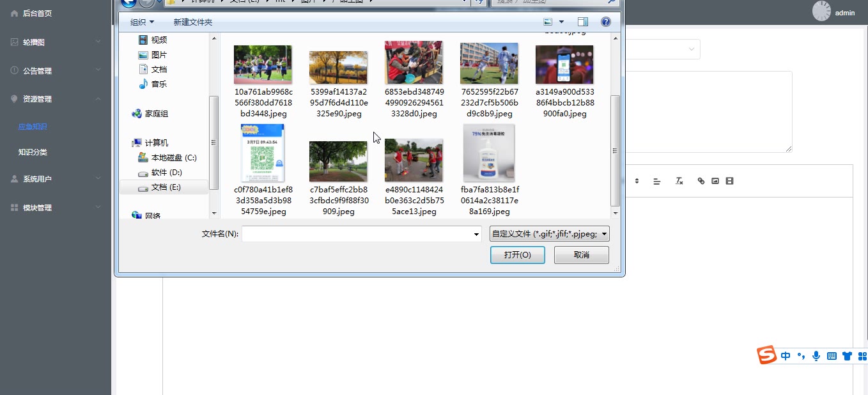Click file list scroll up arrow
868x395 pixels.
point(616,40)
